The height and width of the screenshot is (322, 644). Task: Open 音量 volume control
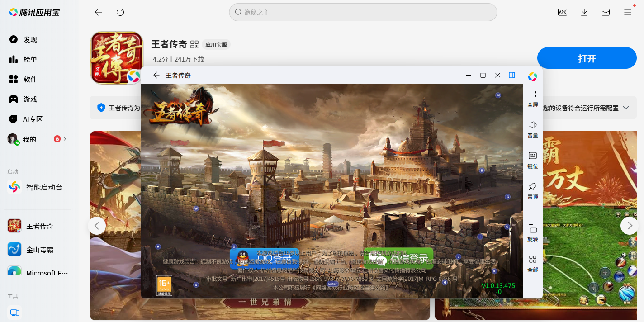533,129
